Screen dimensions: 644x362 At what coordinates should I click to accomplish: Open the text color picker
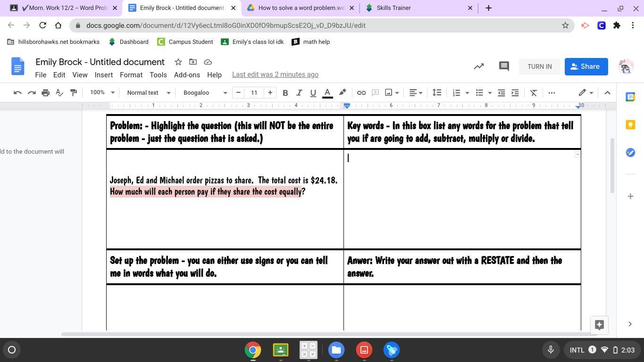tap(327, 93)
